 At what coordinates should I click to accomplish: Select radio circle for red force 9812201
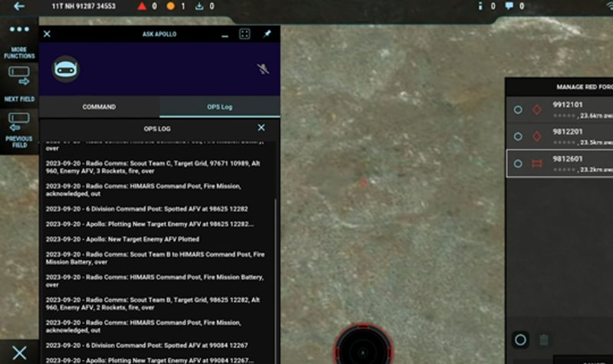tap(518, 136)
